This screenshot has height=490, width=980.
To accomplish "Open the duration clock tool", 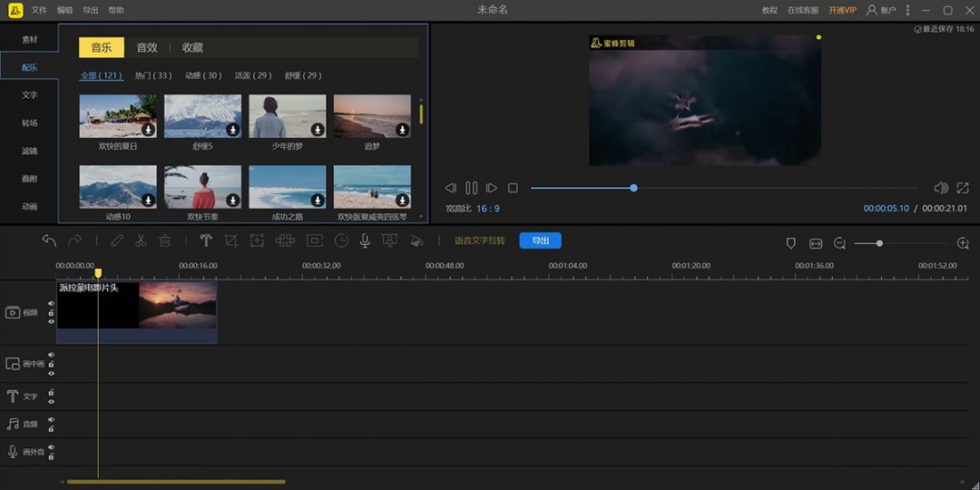I will 341,240.
